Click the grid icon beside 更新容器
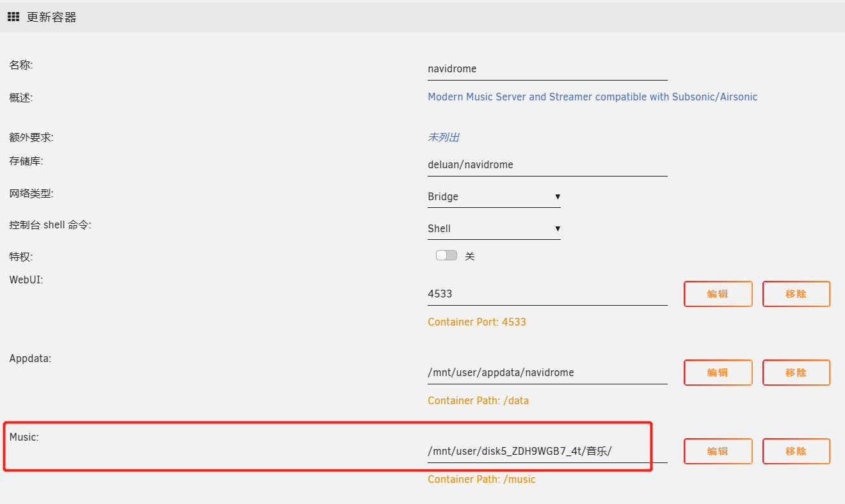Viewport: 845px width, 504px height. tap(13, 17)
